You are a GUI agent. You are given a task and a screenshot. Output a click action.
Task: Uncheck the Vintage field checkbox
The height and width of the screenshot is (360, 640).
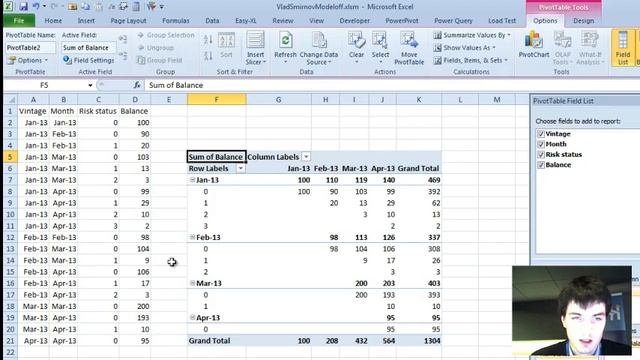tap(541, 134)
